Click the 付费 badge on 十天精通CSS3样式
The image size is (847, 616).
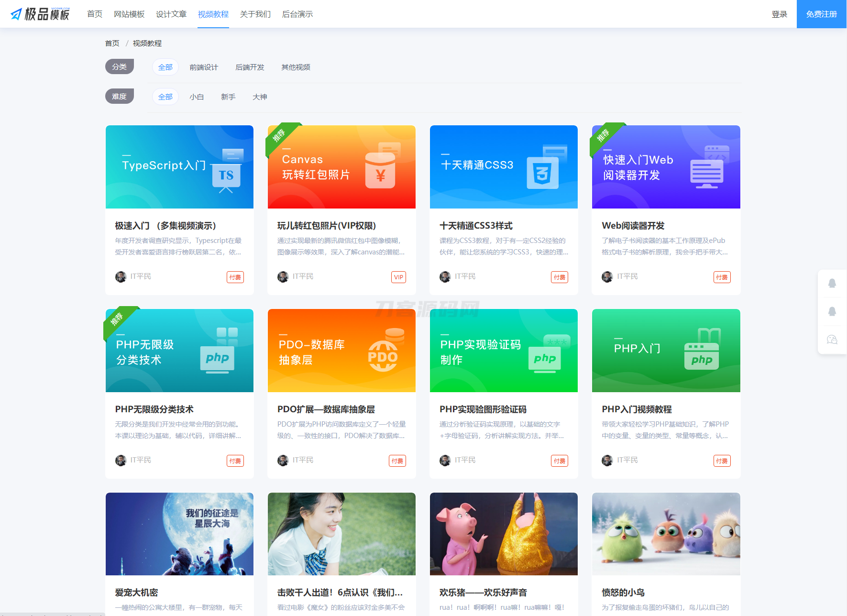click(560, 277)
